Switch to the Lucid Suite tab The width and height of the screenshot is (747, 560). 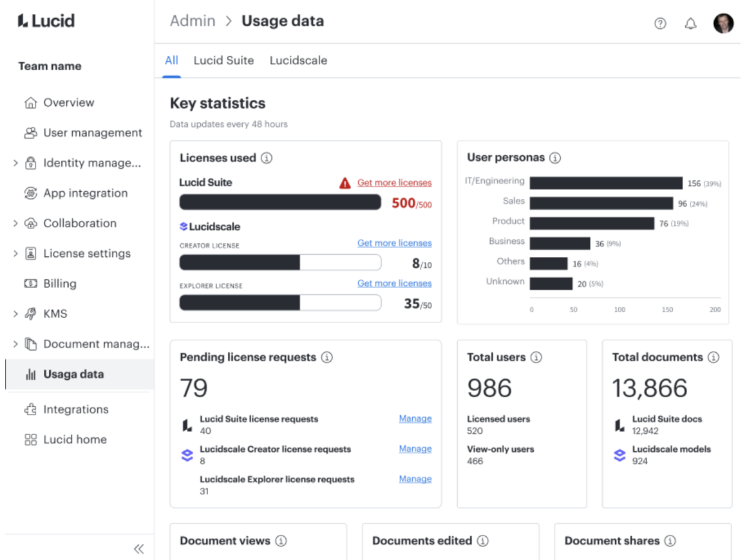point(223,61)
